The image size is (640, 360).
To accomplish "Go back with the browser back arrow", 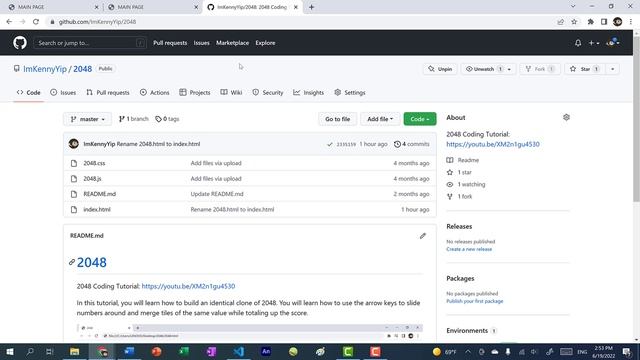I will pyautogui.click(x=9, y=22).
